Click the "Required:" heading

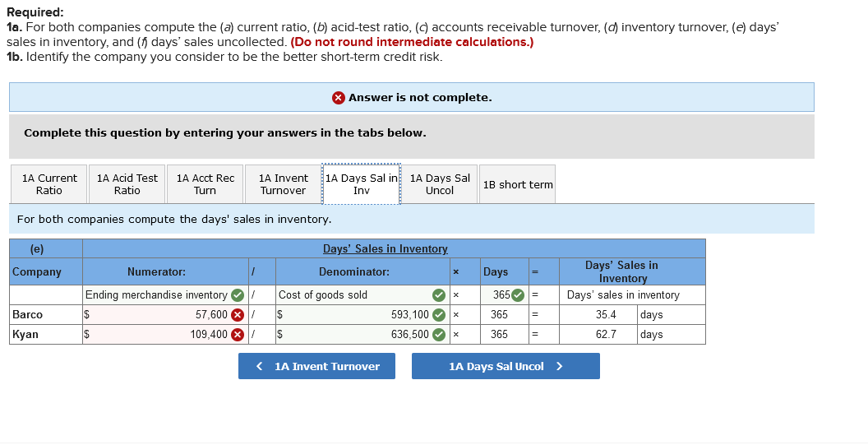click(35, 12)
